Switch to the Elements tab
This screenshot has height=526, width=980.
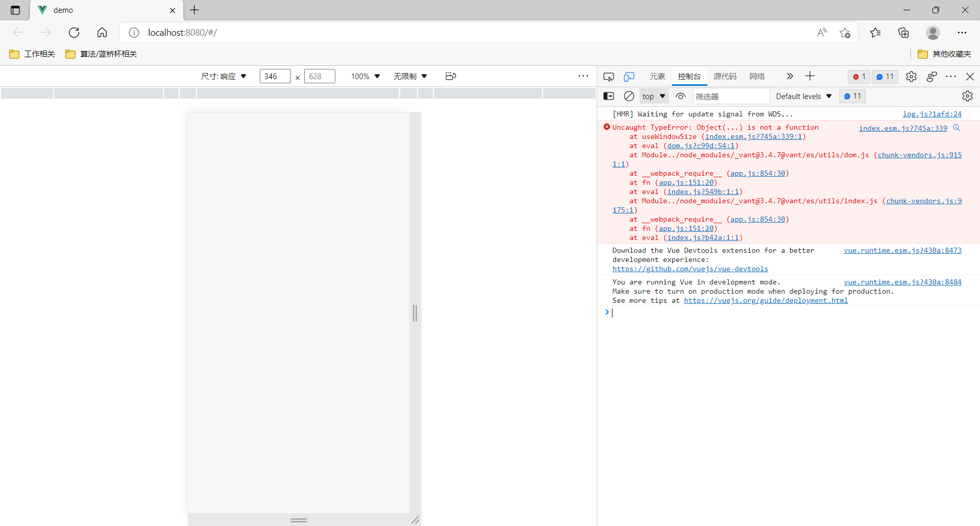click(657, 77)
